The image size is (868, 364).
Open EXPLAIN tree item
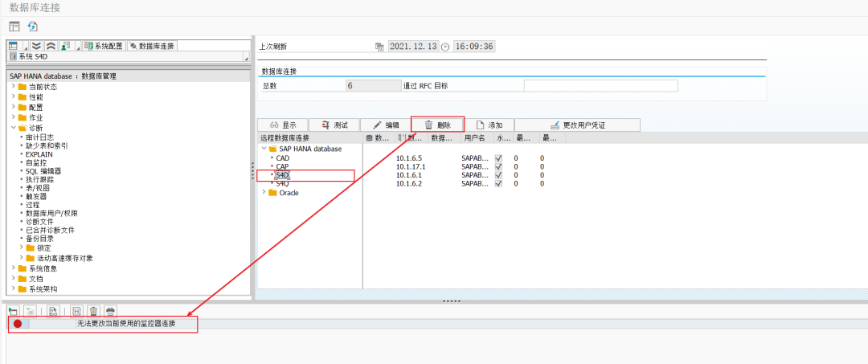[x=39, y=154]
